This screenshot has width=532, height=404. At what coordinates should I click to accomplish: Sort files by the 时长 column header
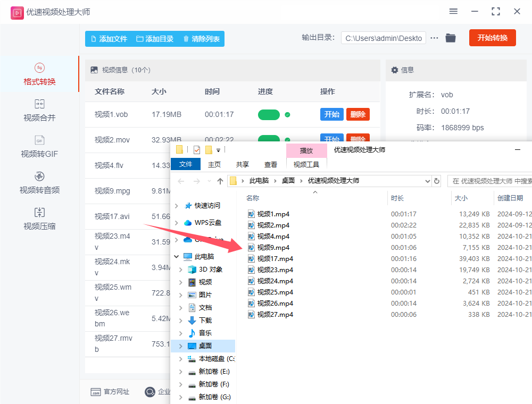pyautogui.click(x=397, y=198)
